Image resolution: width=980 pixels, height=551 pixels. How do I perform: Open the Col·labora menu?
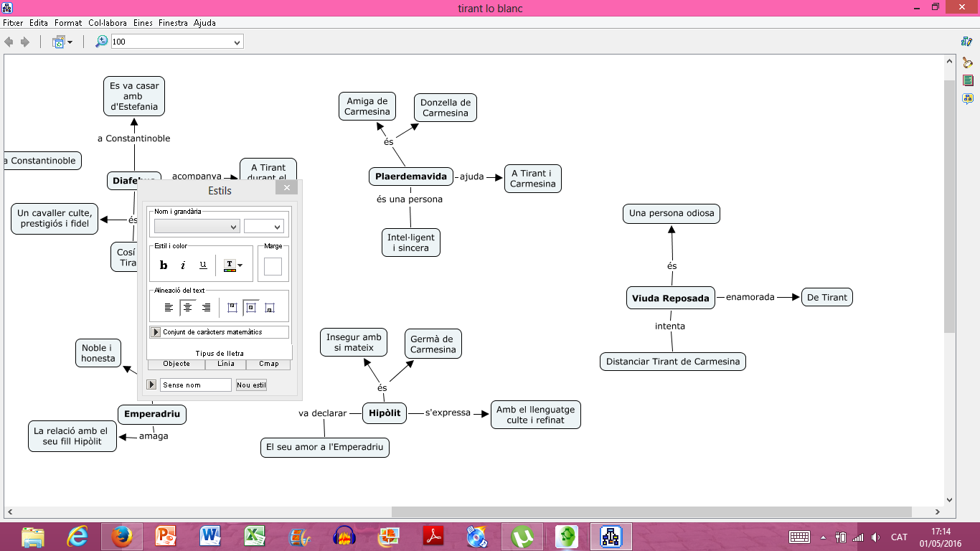108,23
